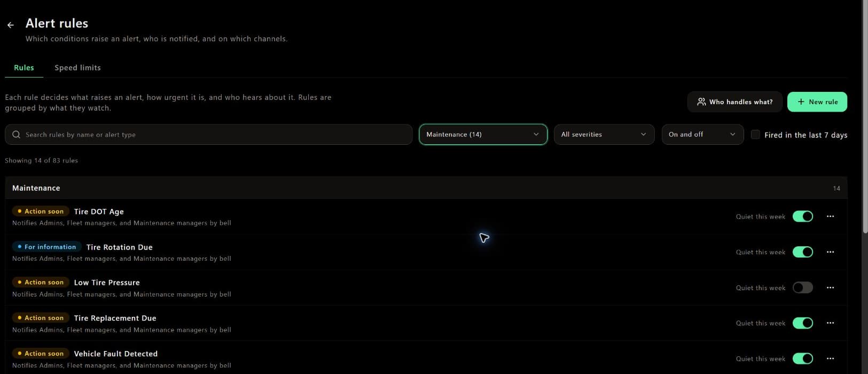Go back using the arrow beside Alert rules
This screenshot has height=374, width=868.
11,25
